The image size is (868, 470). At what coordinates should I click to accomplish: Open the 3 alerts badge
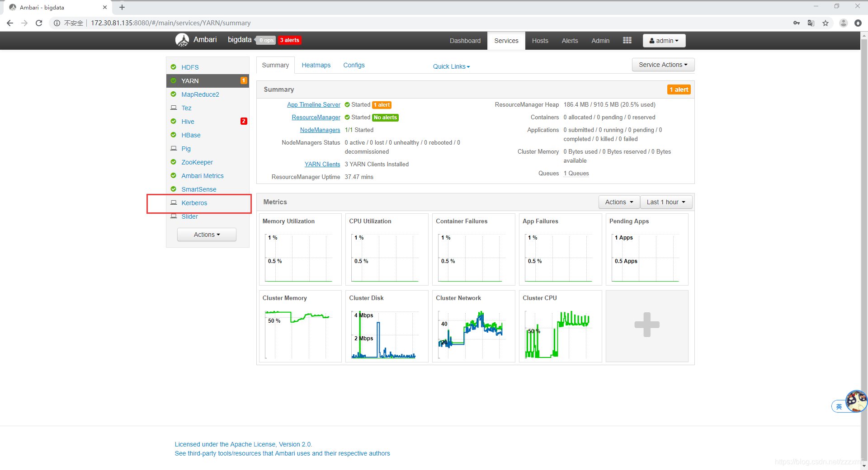click(290, 40)
